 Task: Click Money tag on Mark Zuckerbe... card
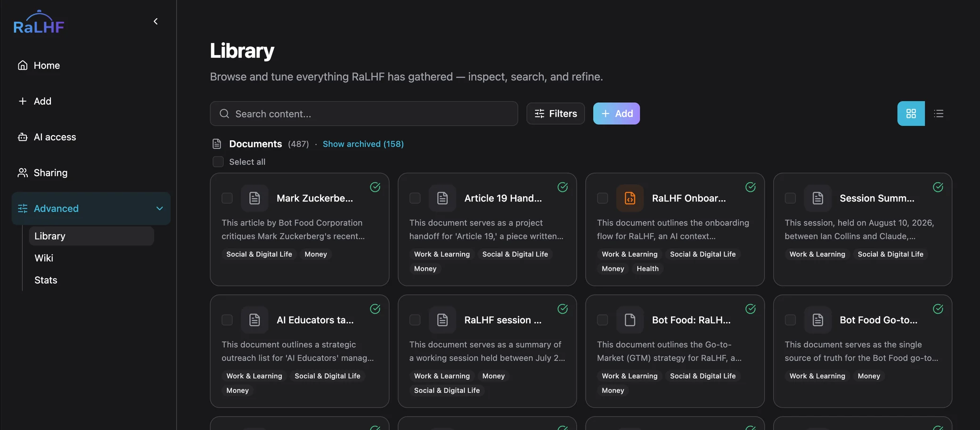tap(316, 254)
